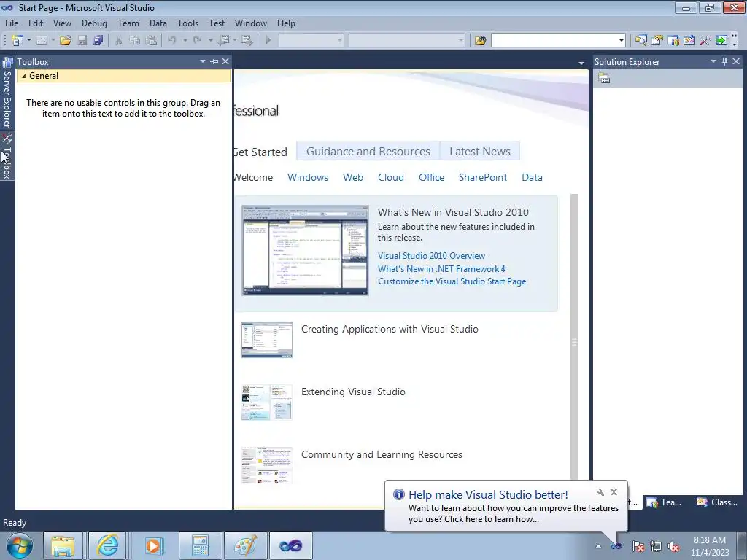
Task: Collapse the General group in Toolbox
Action: [x=24, y=76]
